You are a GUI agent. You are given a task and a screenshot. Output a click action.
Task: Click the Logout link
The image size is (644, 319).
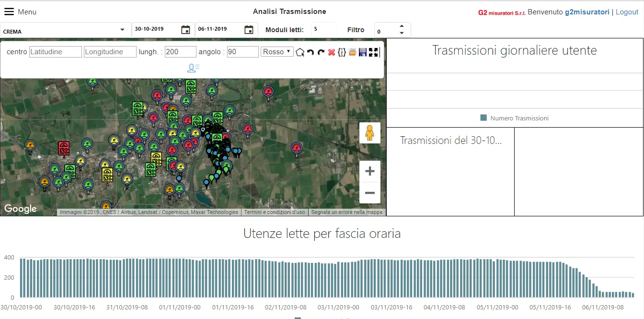point(627,12)
